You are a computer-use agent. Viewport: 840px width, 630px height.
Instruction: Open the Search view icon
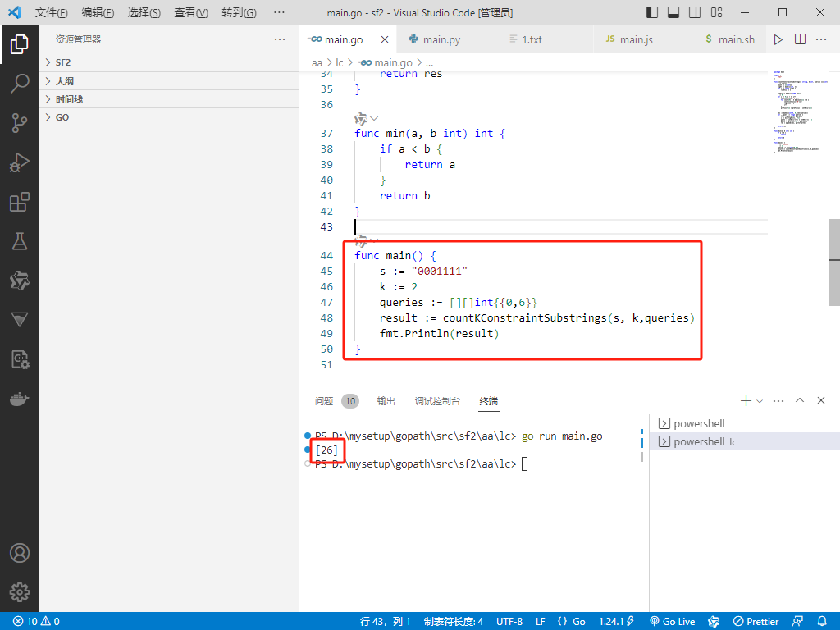[x=20, y=84]
